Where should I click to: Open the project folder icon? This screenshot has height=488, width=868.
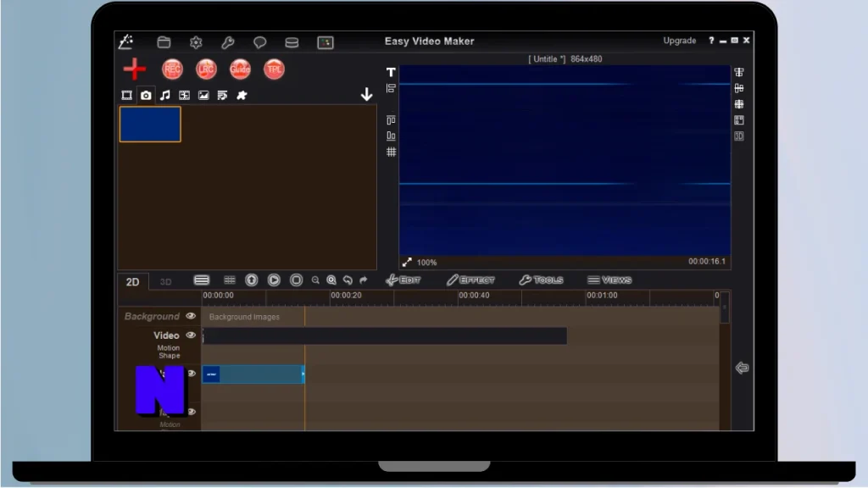[x=164, y=42]
